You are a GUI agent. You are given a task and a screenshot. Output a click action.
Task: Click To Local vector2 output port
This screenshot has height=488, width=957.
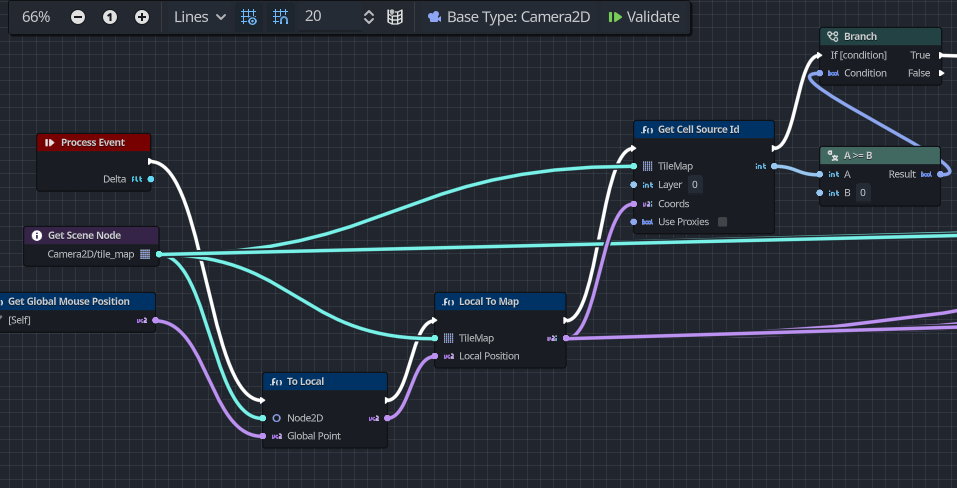coord(388,418)
